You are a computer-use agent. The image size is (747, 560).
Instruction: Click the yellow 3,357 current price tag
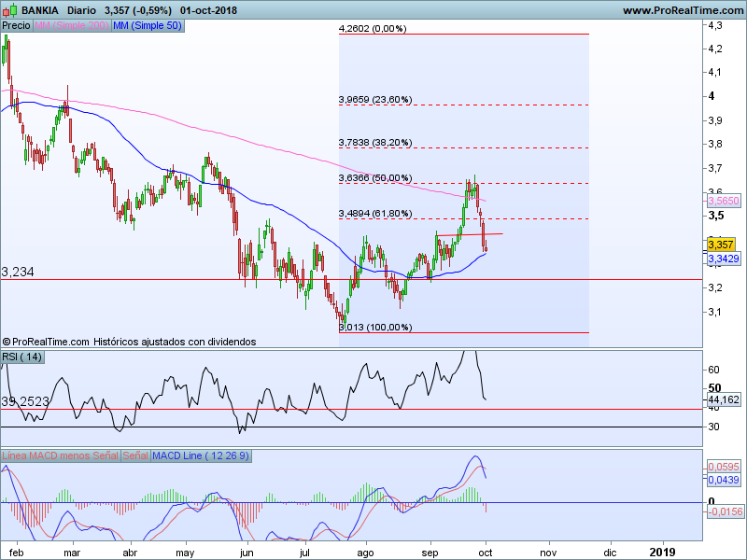[721, 245]
